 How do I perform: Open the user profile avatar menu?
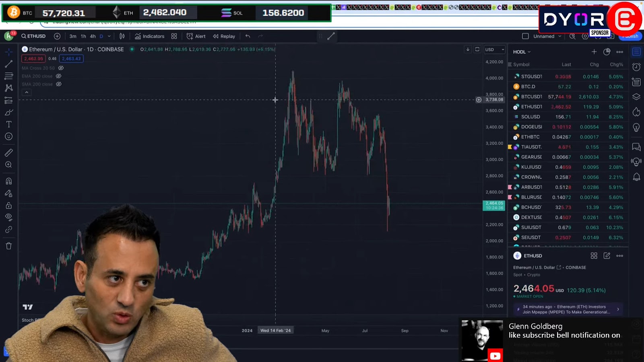pos(8,36)
